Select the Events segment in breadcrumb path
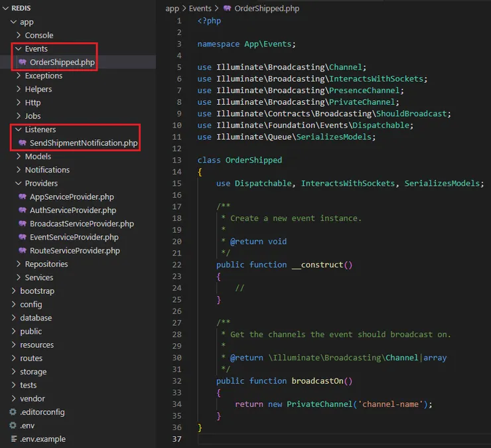 click(x=200, y=9)
